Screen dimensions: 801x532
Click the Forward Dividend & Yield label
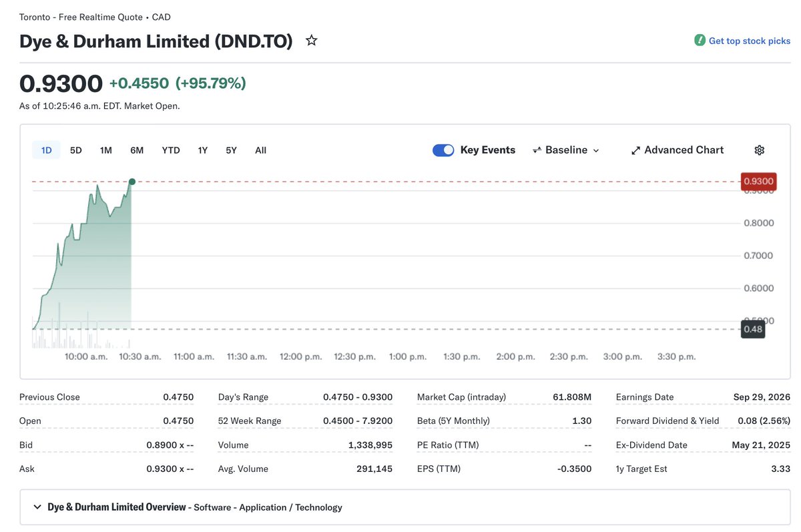coord(667,421)
